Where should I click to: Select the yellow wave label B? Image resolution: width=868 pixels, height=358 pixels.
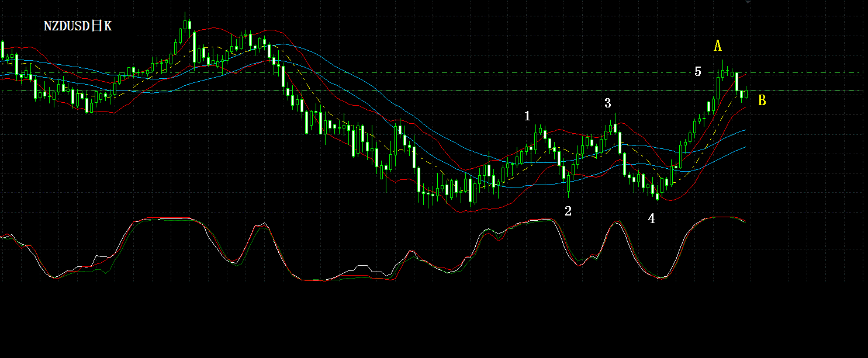click(x=762, y=100)
